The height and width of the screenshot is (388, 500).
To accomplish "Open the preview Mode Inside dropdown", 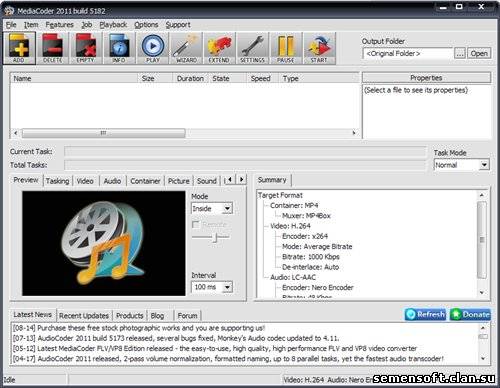I will tap(227, 209).
